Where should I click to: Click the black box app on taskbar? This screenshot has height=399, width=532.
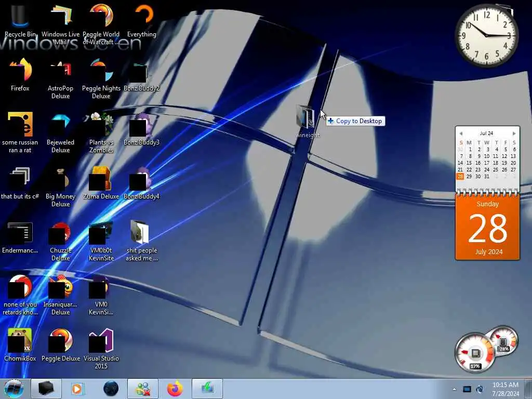[x=46, y=389]
